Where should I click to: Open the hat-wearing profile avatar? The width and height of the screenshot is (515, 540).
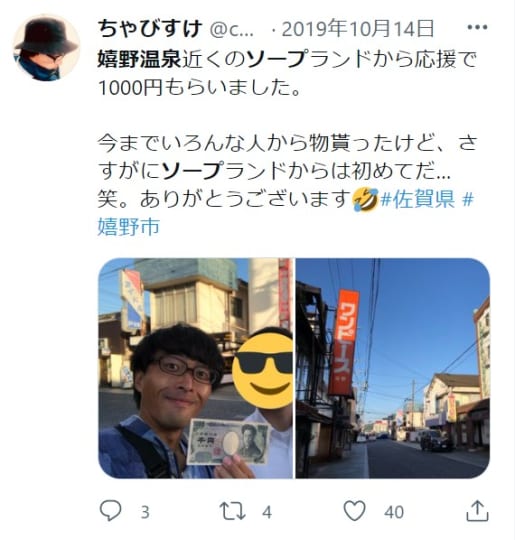(47, 48)
